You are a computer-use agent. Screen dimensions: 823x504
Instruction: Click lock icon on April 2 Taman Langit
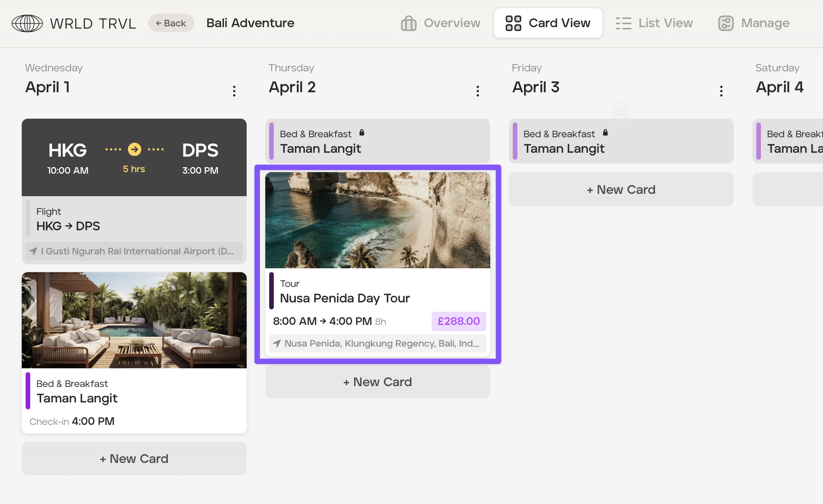362,133
